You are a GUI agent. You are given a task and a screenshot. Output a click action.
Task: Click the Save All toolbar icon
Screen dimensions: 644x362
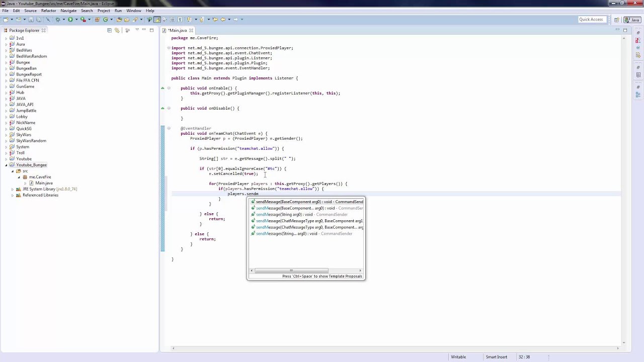(x=39, y=20)
